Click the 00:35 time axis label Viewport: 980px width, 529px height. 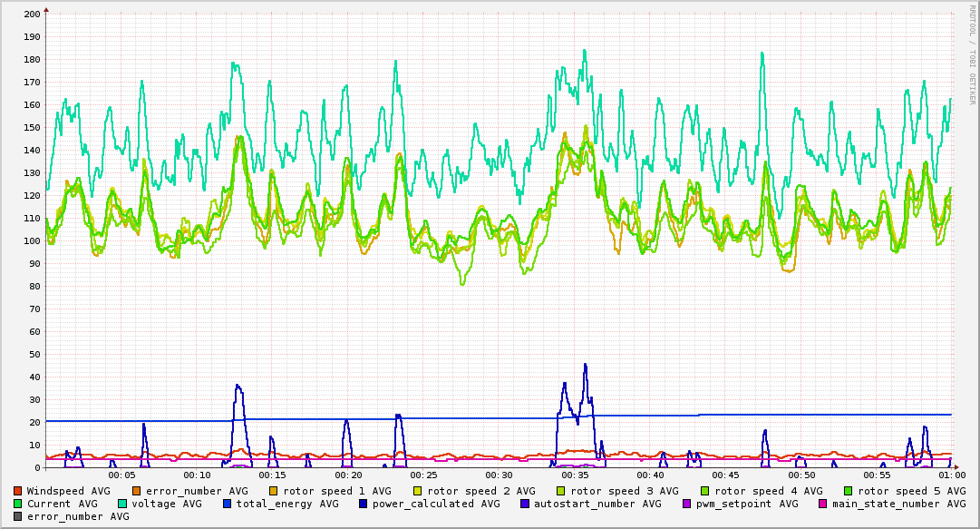pyautogui.click(x=575, y=475)
